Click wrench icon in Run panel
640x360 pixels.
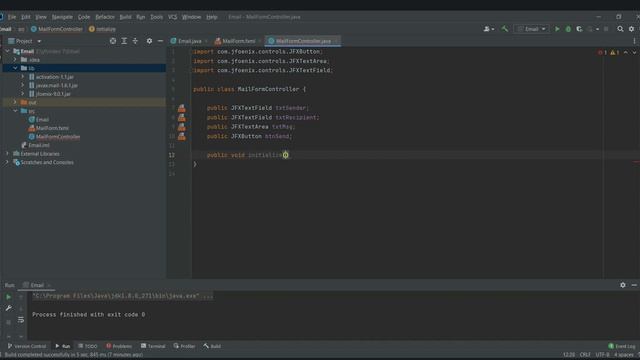8,308
